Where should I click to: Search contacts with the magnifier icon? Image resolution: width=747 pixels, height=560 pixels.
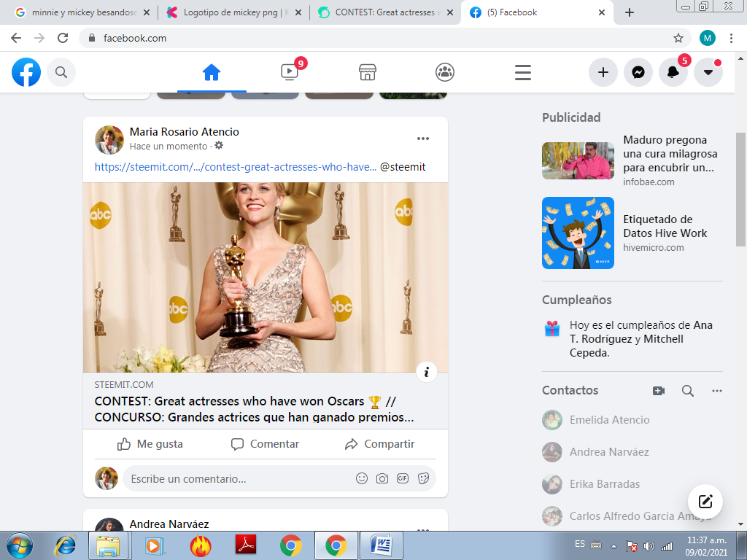pyautogui.click(x=687, y=391)
